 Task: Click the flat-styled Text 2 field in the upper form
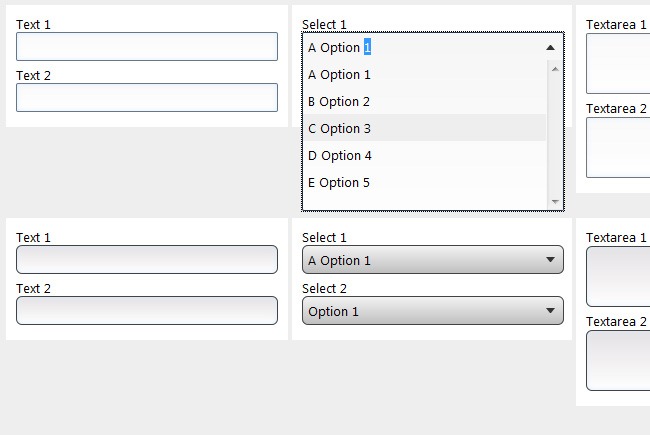(147, 97)
